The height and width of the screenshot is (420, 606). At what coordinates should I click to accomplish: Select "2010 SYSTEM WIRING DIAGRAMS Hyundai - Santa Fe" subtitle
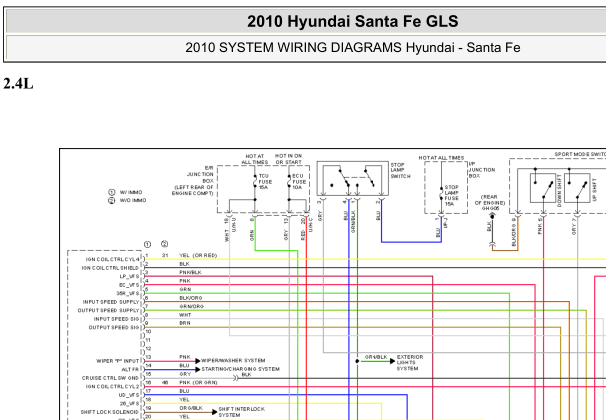tap(352, 48)
